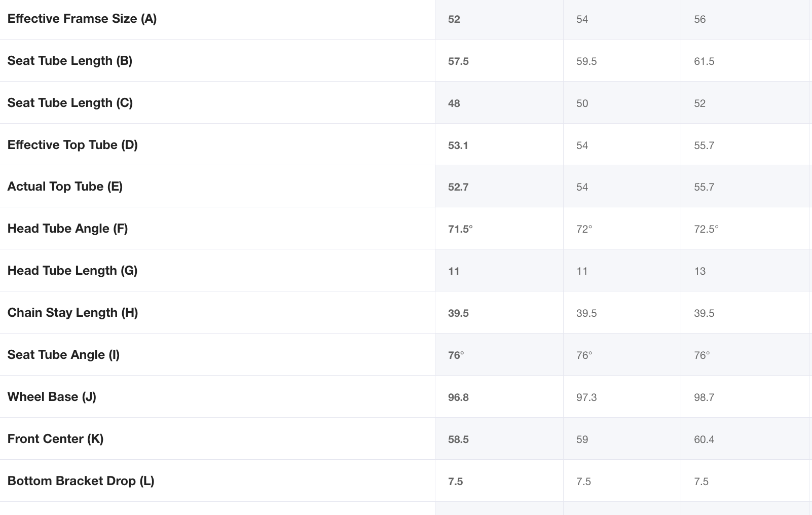This screenshot has height=515, width=812.
Task: Click the 13 head tube length value
Action: click(699, 271)
